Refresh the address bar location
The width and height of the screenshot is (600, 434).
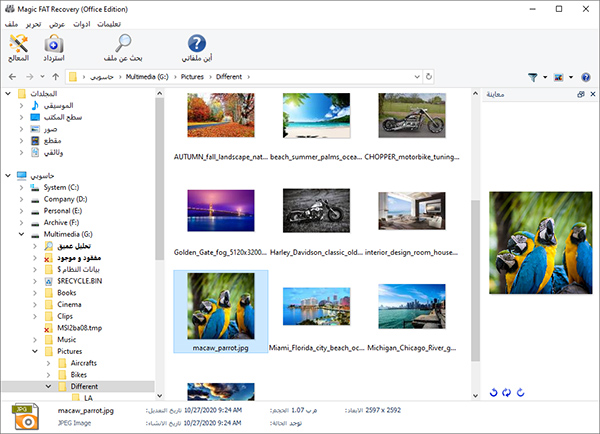[429, 77]
